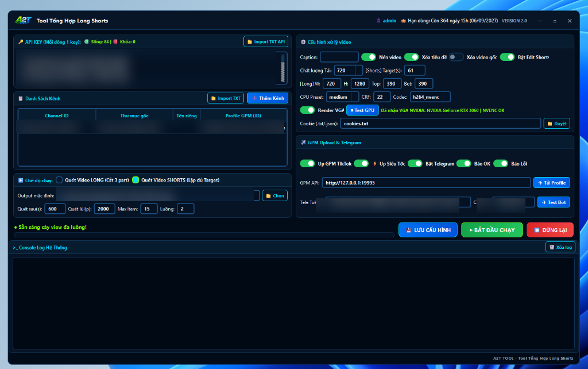
Task: Focus the Max Item field
Action: (x=149, y=209)
